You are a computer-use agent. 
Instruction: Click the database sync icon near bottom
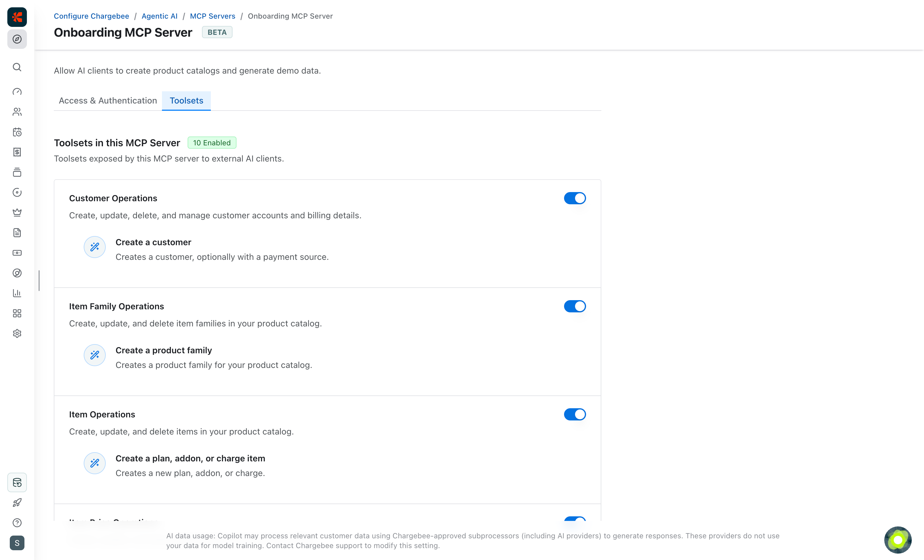[x=17, y=482]
